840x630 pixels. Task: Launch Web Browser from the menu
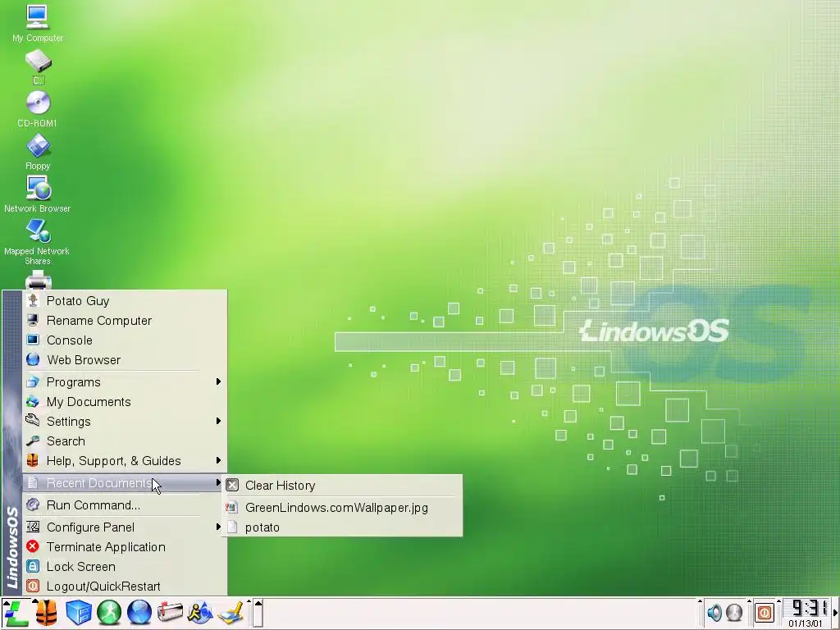click(x=125, y=360)
